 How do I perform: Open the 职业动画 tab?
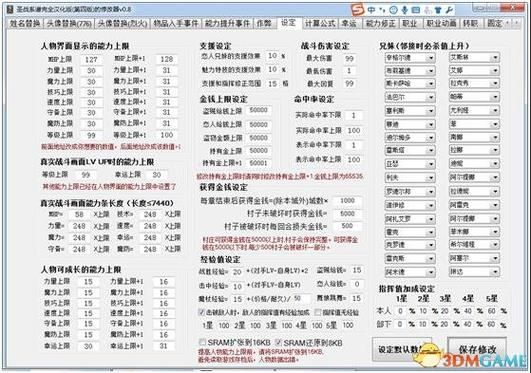point(441,23)
